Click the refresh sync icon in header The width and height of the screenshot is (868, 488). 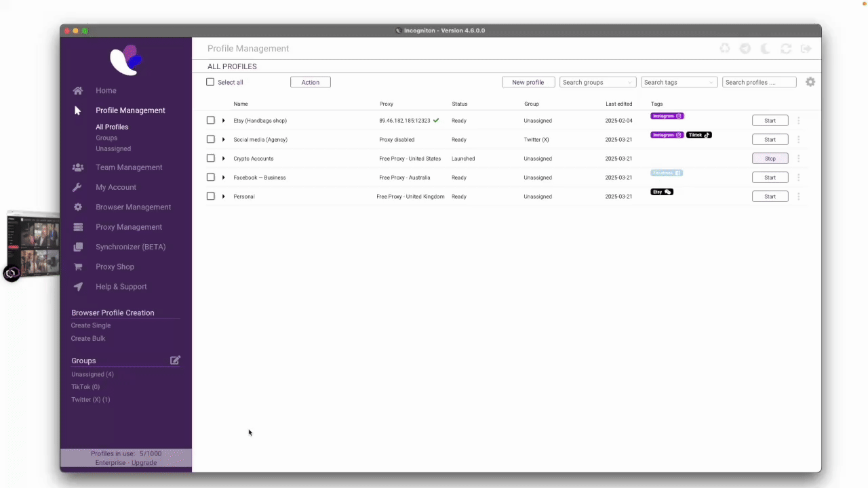click(x=786, y=49)
